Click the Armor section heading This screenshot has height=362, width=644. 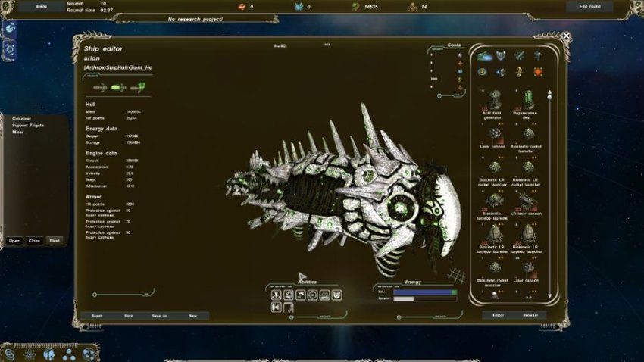pyautogui.click(x=93, y=197)
